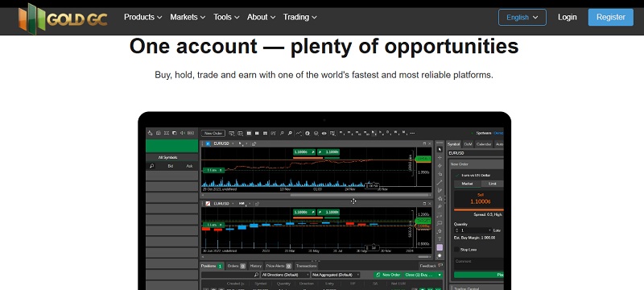Open the About dropdown menu
Screen dimensions: 644x290
point(261,17)
